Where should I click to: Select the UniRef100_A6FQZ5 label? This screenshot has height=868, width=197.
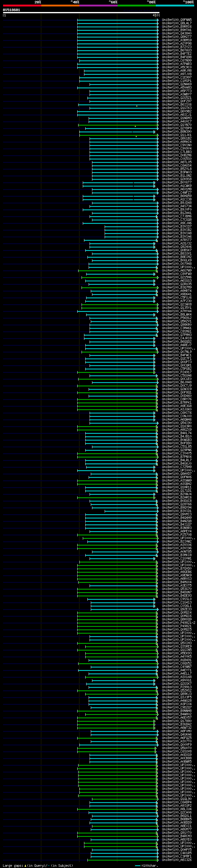[x=177, y=738]
